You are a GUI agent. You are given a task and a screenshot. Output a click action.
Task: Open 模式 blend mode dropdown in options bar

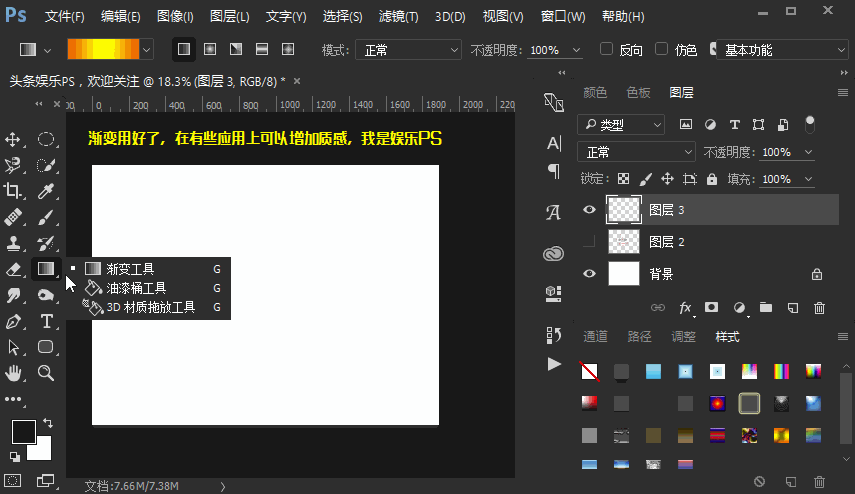point(408,50)
